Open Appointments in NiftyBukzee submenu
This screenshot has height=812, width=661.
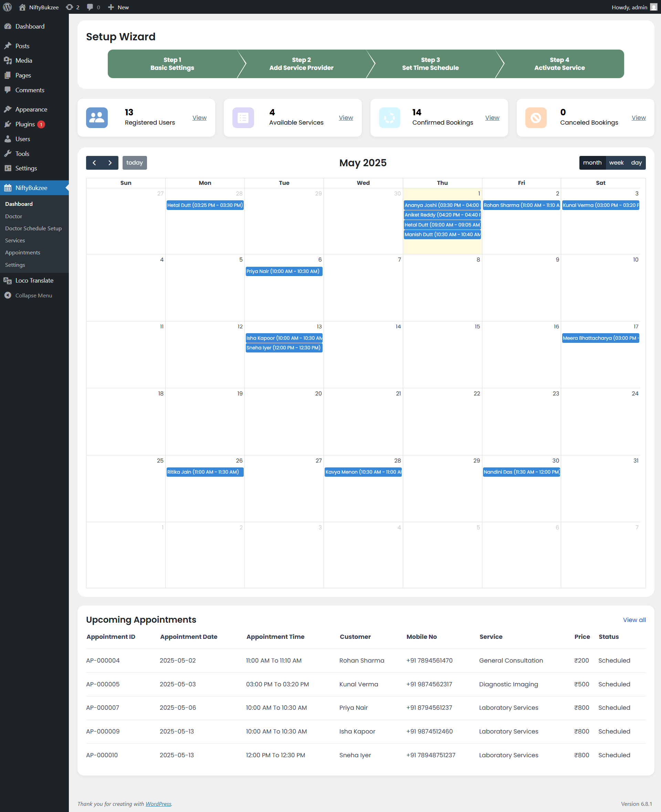[22, 252]
